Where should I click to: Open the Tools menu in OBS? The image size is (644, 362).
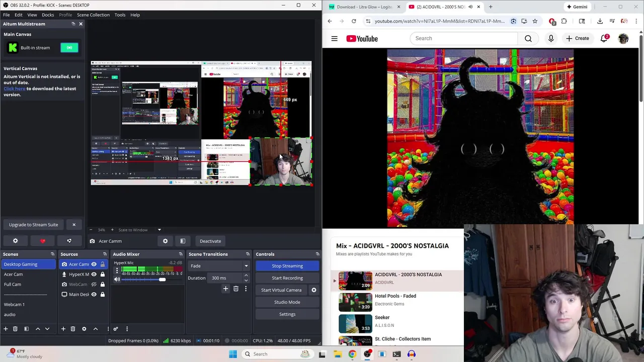[120, 15]
